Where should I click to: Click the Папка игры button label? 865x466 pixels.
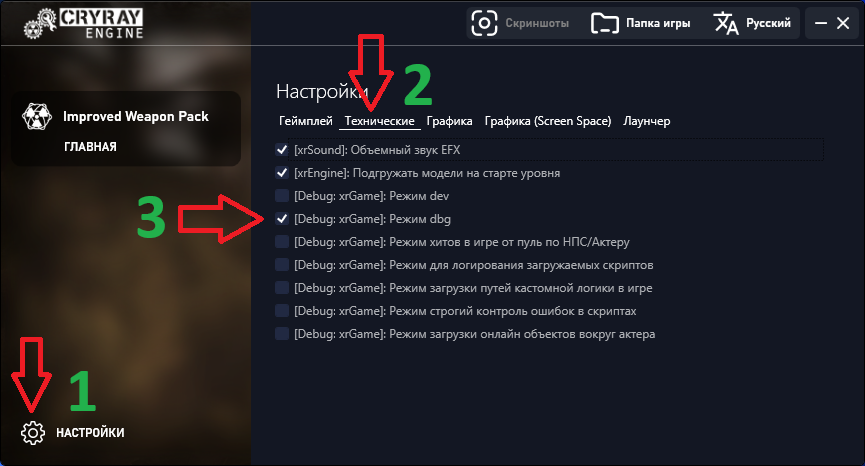(658, 23)
